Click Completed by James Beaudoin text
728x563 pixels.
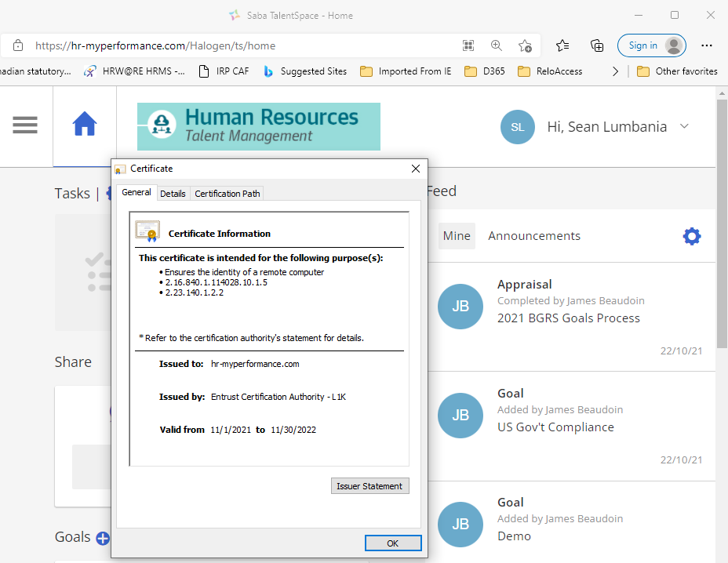(x=570, y=301)
